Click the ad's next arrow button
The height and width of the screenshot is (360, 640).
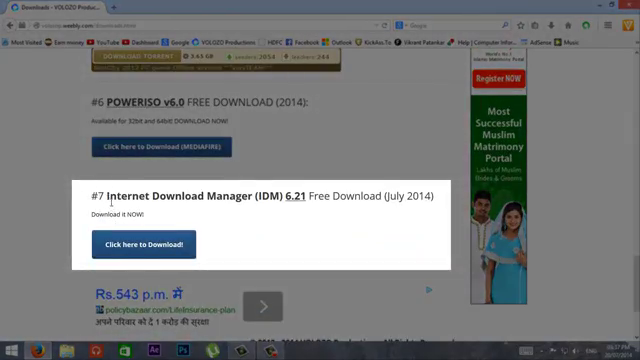coord(263,307)
